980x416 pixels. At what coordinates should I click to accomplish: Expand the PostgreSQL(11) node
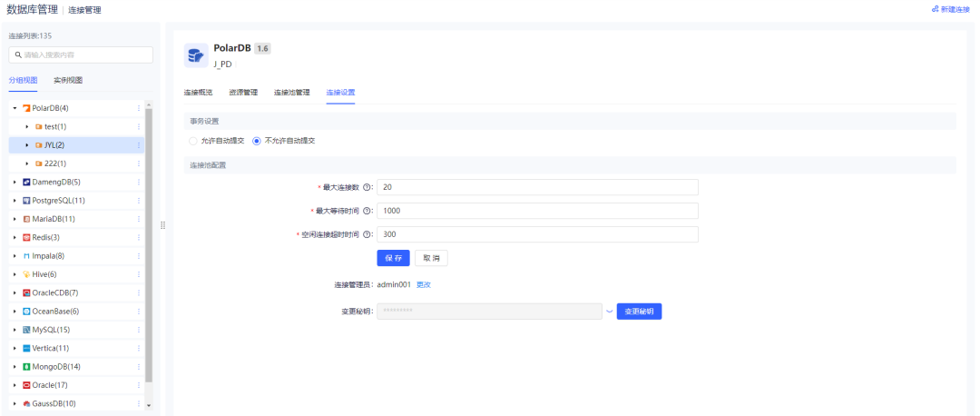coord(15,201)
